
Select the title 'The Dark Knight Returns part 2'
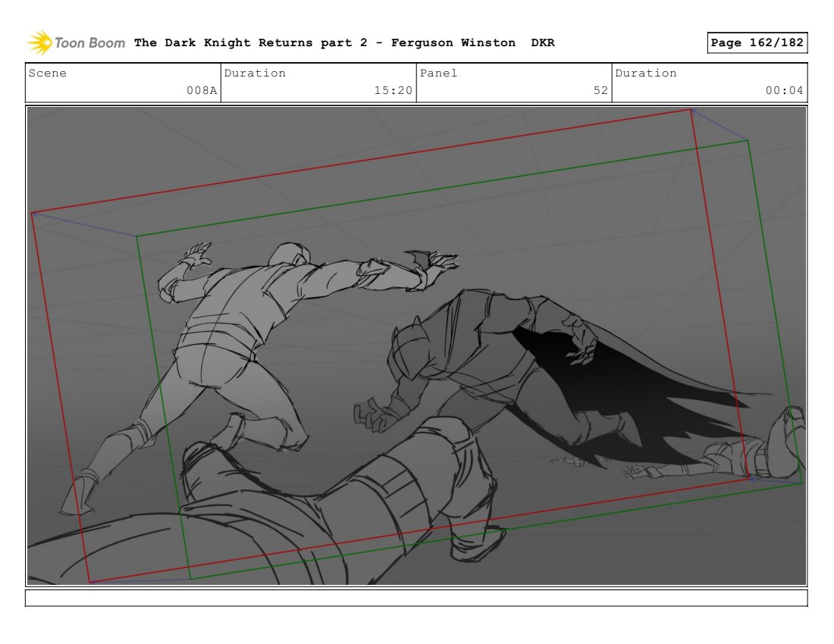tap(250, 43)
